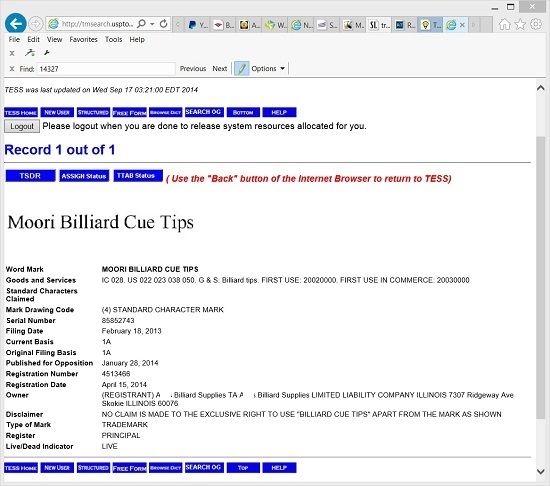Close the current tab with X
550x486 pixels.
click(462, 25)
